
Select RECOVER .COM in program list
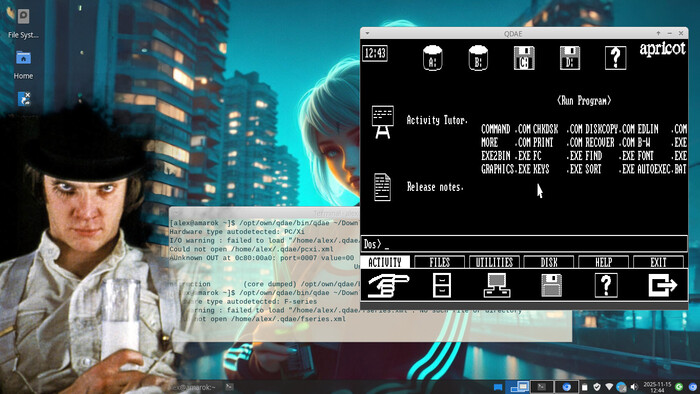(609, 143)
